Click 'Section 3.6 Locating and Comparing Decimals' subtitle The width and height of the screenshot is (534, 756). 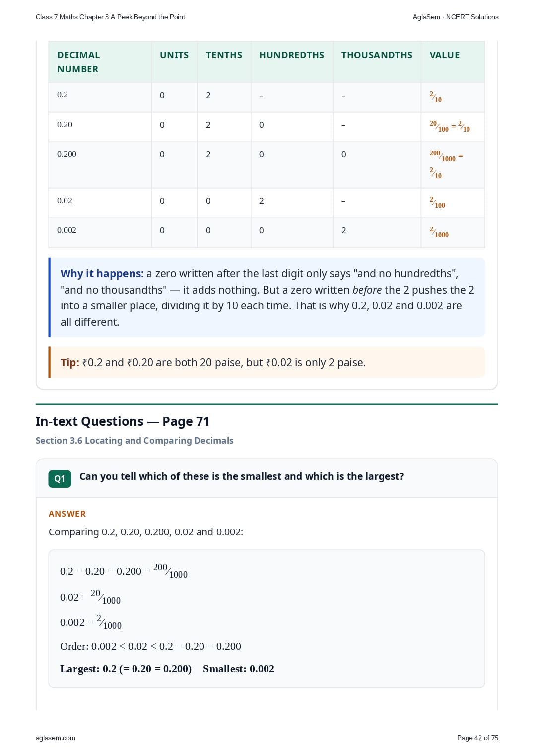[x=134, y=441]
